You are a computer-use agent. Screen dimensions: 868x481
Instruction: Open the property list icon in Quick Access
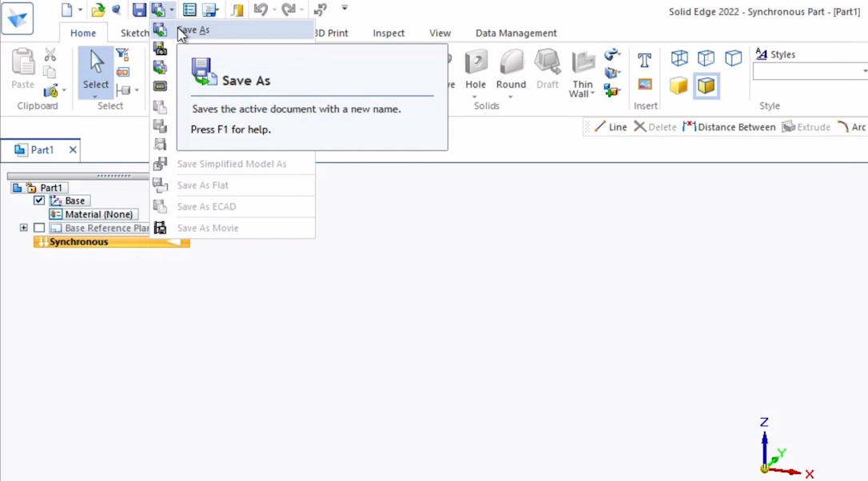189,10
